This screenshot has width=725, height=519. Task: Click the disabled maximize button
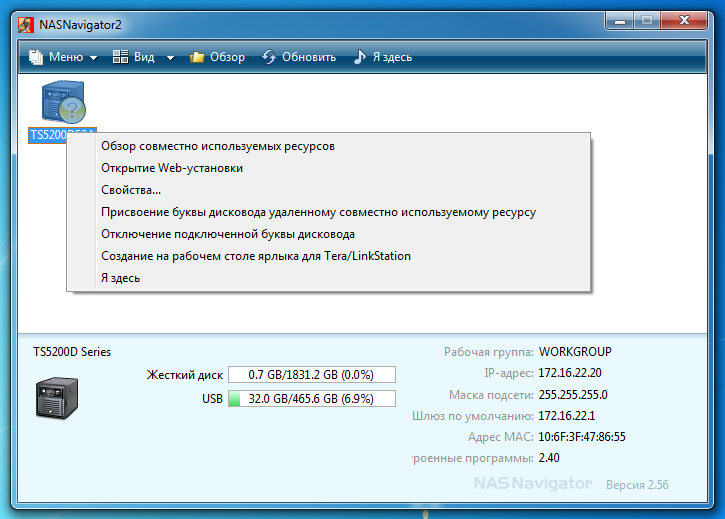[x=647, y=20]
